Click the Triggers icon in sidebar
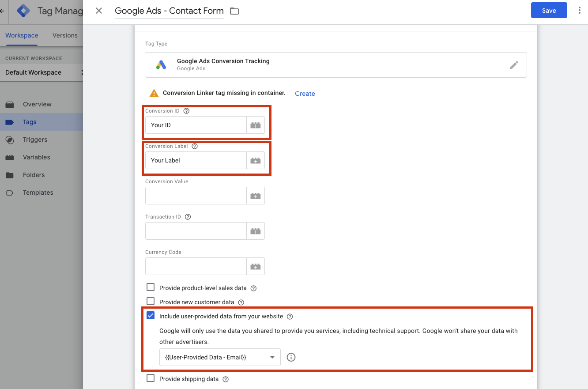 tap(10, 140)
